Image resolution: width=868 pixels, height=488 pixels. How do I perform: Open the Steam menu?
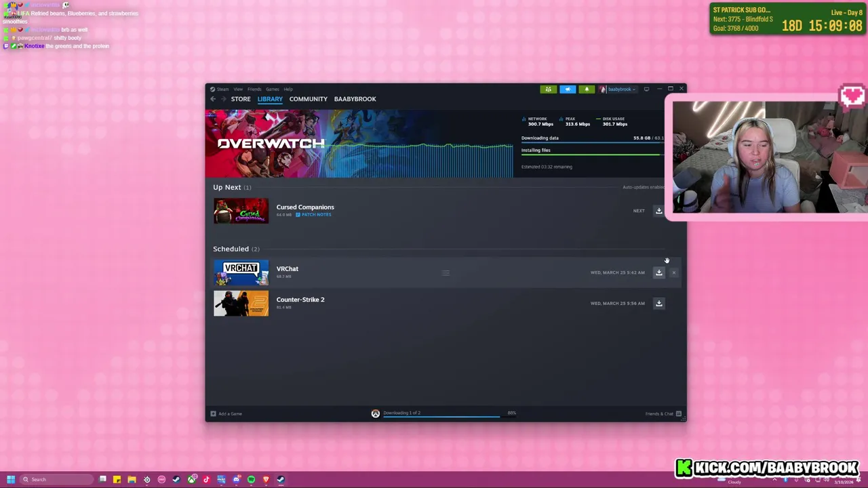coord(219,89)
